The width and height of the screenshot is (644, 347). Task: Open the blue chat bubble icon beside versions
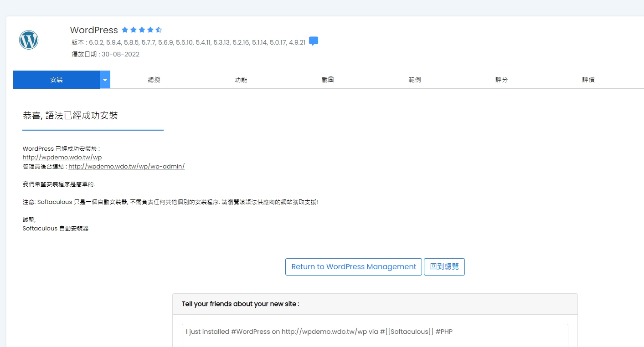(314, 41)
